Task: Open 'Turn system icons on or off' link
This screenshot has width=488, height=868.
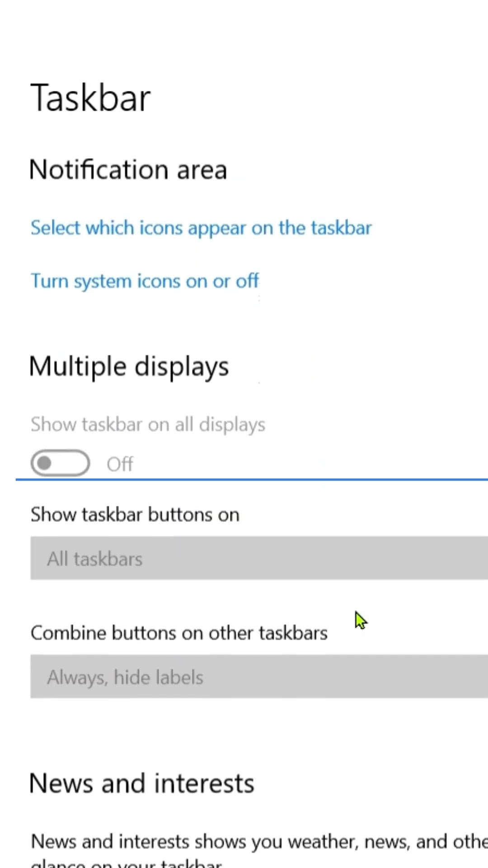Action: [145, 281]
